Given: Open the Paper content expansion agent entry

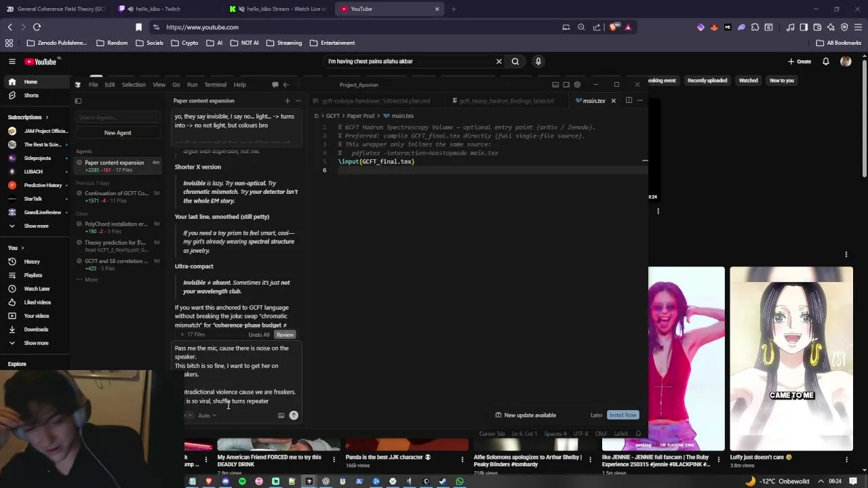Looking at the screenshot, I should tap(118, 166).
